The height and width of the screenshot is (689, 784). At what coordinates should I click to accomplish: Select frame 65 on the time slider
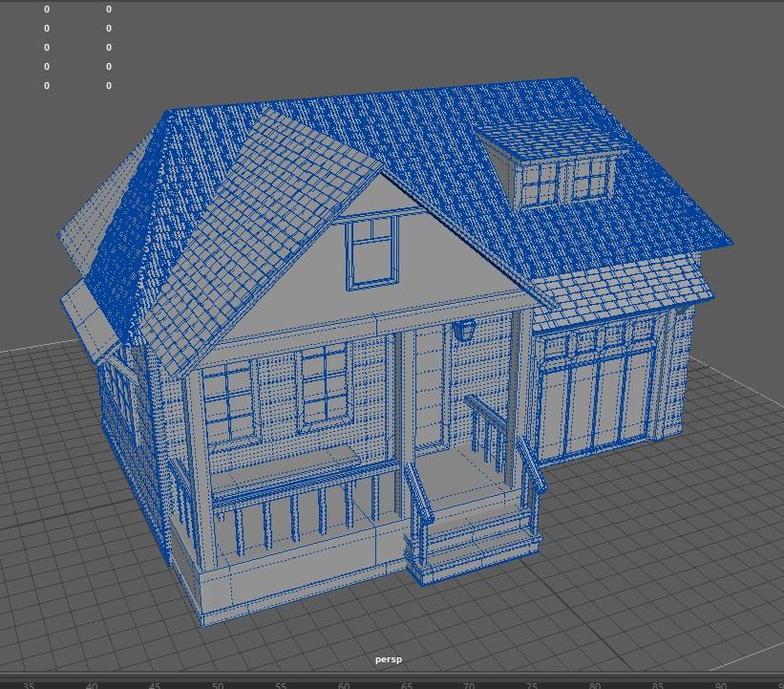tap(407, 684)
